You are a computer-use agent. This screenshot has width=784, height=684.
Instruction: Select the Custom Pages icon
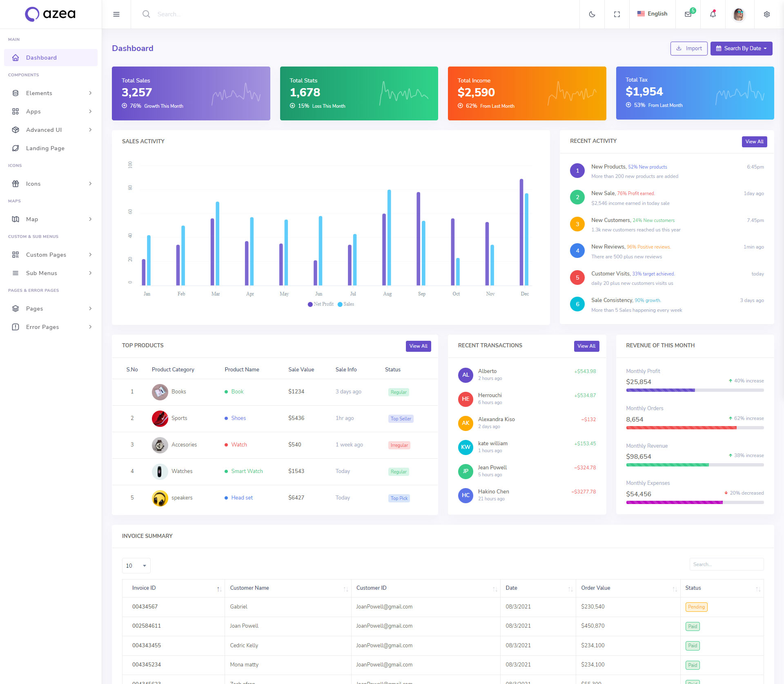pyautogui.click(x=16, y=254)
